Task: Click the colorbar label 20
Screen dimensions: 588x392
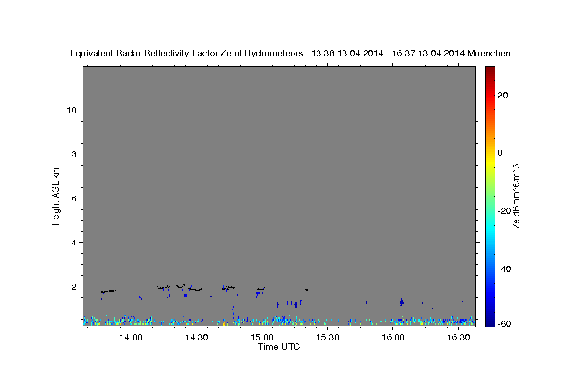Action: [x=503, y=95]
